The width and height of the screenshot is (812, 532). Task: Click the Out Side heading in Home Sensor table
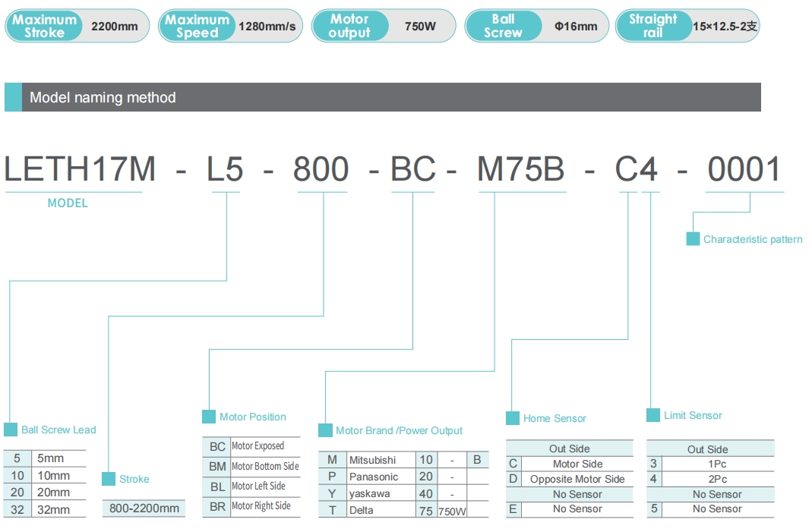click(569, 449)
